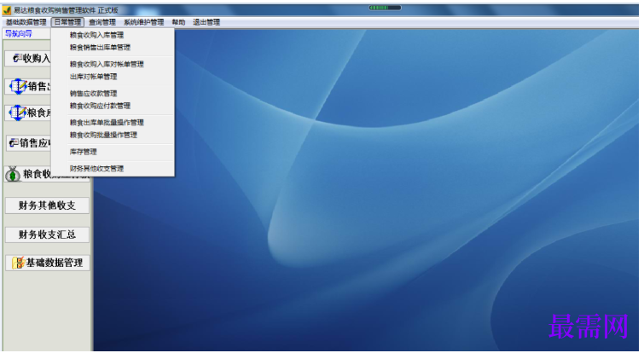This screenshot has height=353, width=644.
Task: Click the 粮食 notebook icon below 销售
Action: 18,113
